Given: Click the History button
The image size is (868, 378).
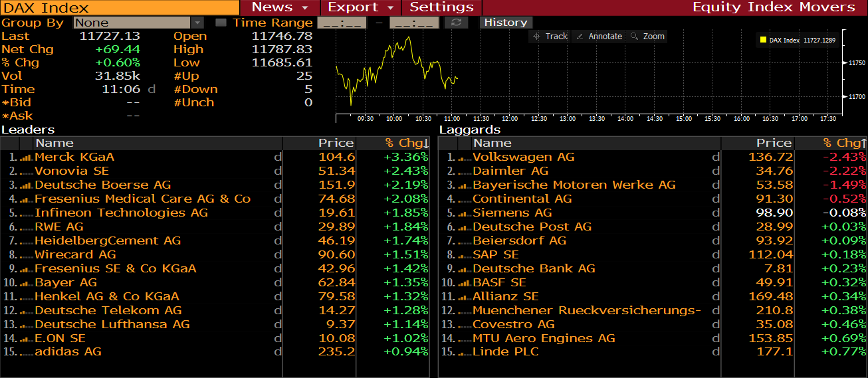Looking at the screenshot, I should (x=505, y=23).
